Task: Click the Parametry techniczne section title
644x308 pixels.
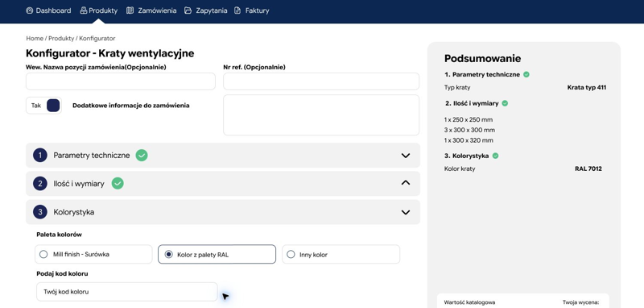Action: (92, 156)
